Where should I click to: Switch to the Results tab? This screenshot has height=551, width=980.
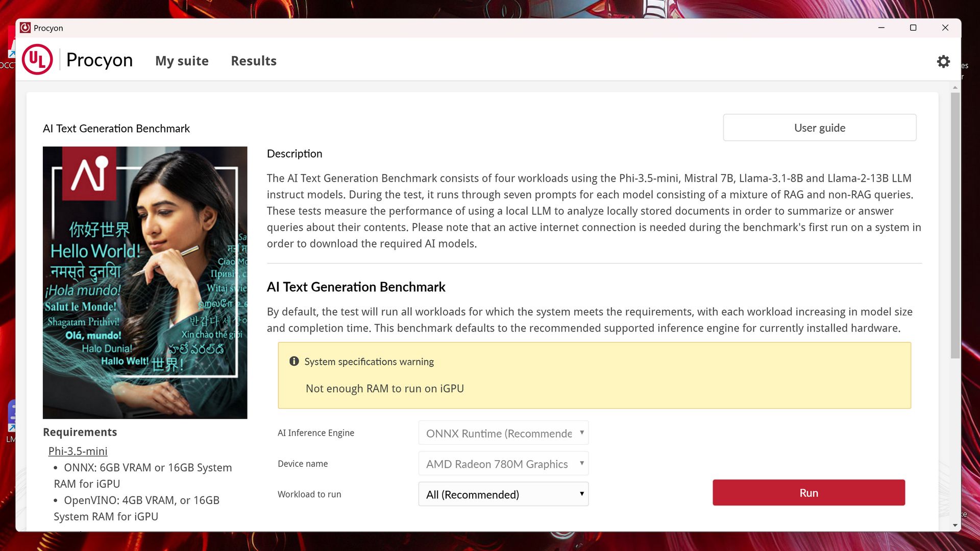point(254,61)
